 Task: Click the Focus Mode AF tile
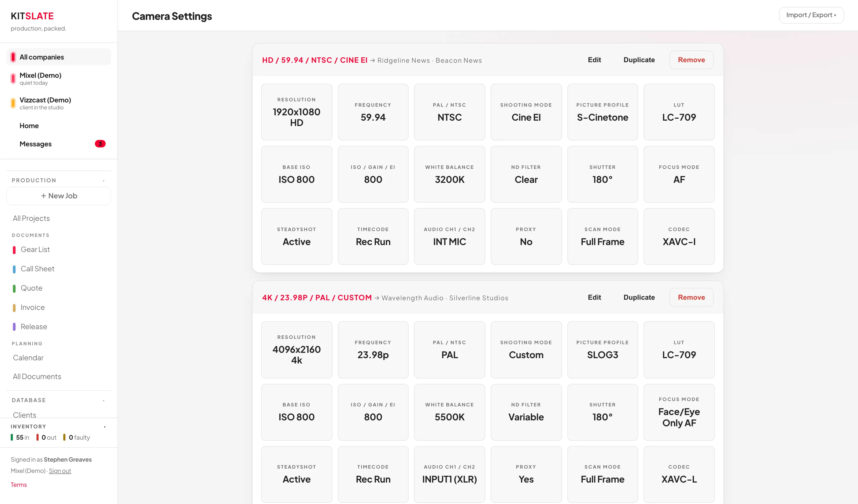[679, 174]
